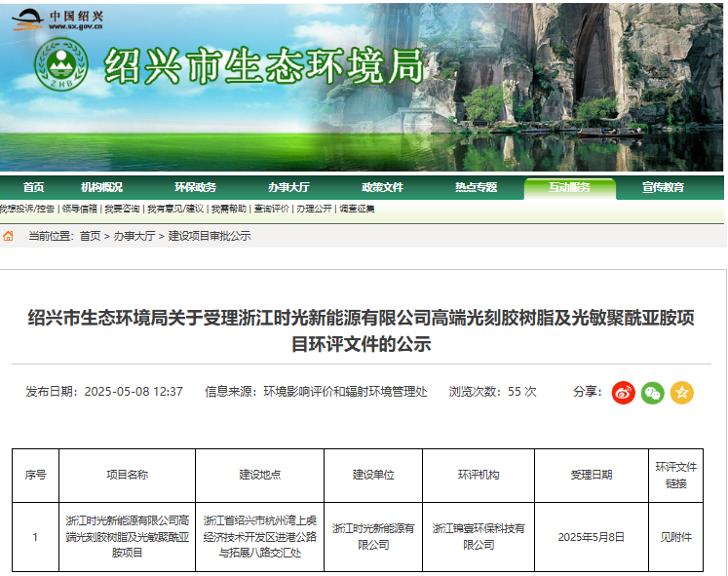Image resolution: width=728 pixels, height=576 pixels.
Task: Select the highlighted 互动服务 tab
Action: (570, 187)
